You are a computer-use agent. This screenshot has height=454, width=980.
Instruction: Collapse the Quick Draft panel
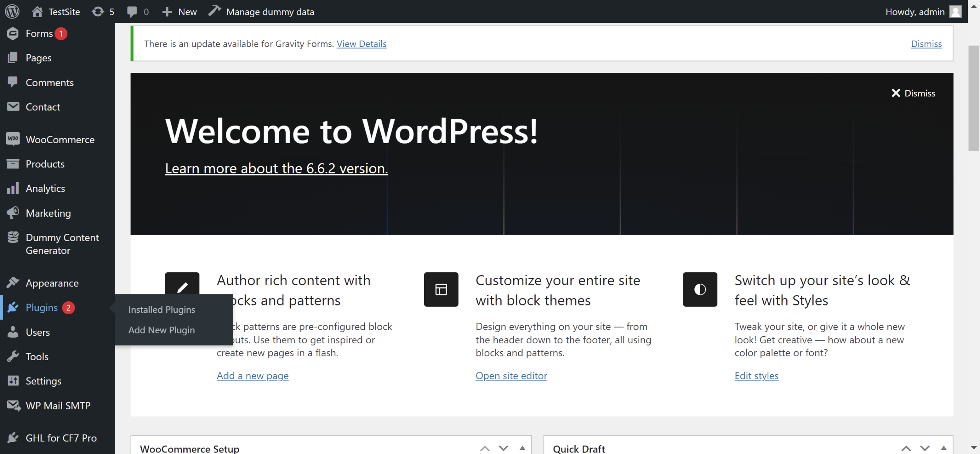point(944,448)
